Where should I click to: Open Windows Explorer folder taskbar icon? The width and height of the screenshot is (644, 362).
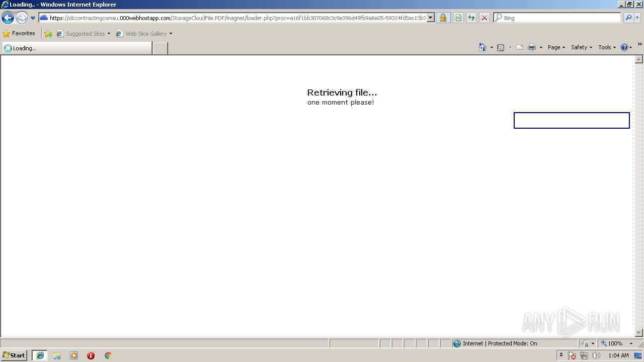click(57, 355)
